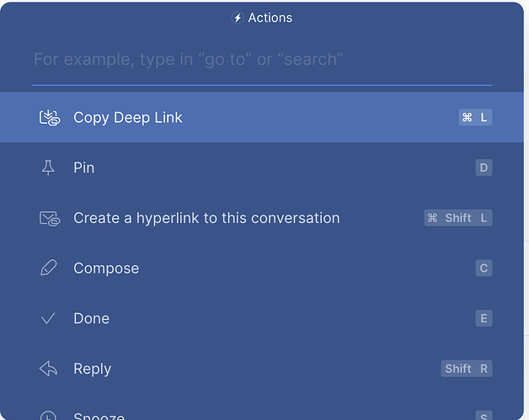The width and height of the screenshot is (529, 420).
Task: Click the Actions lightning bolt icon
Action: tap(238, 18)
